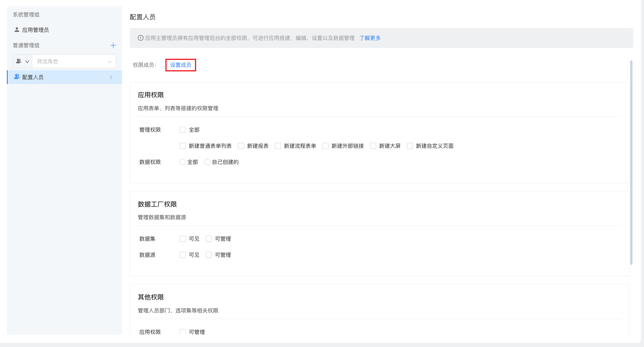Open the filter type dropdown before the role search

22,61
